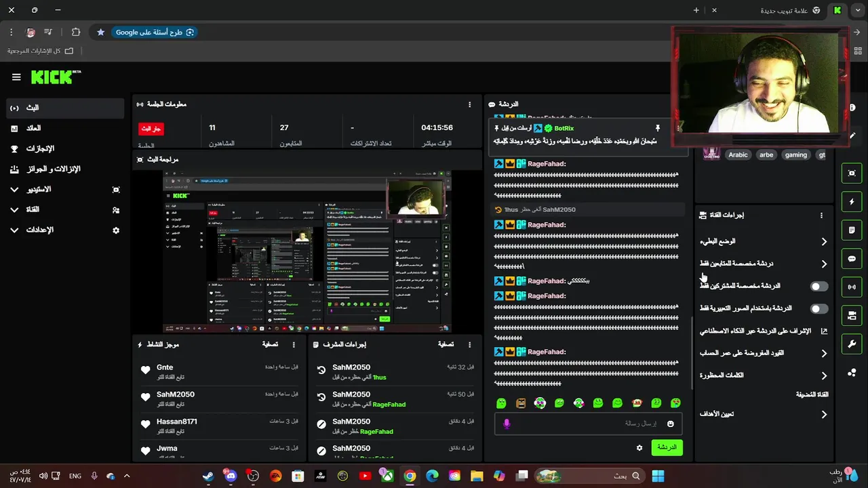868x488 pixels.
Task: Click the three-dots cluster icon at the rail bottom
Action: click(852, 372)
